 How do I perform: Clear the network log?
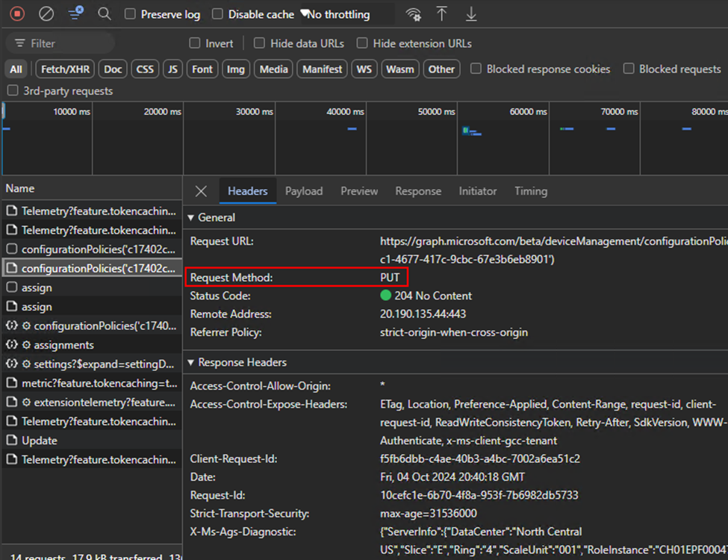click(46, 13)
